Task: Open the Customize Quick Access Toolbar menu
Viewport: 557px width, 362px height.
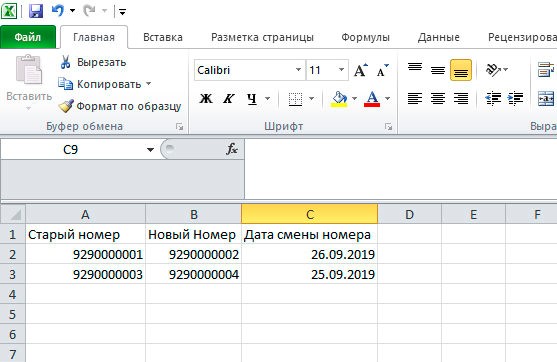Action: 123,12
